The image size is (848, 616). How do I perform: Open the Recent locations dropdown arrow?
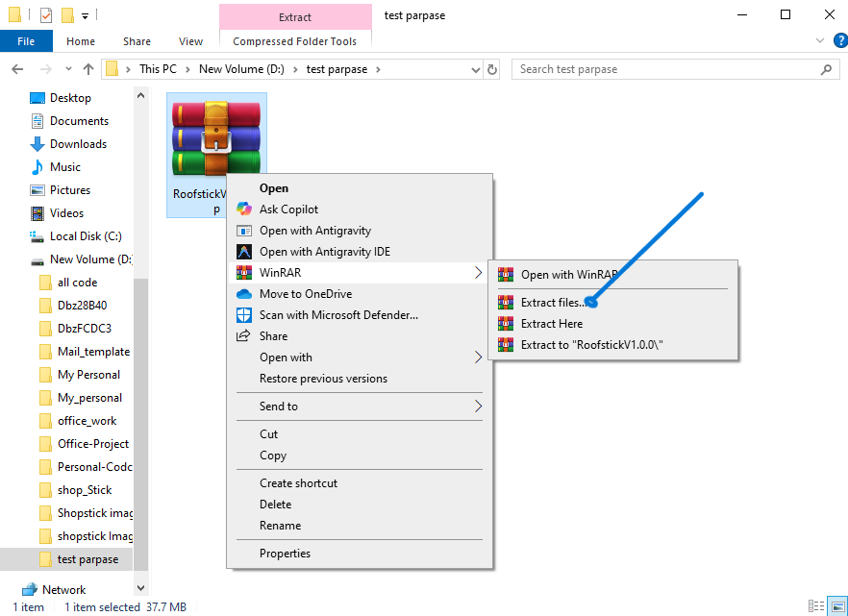point(68,69)
